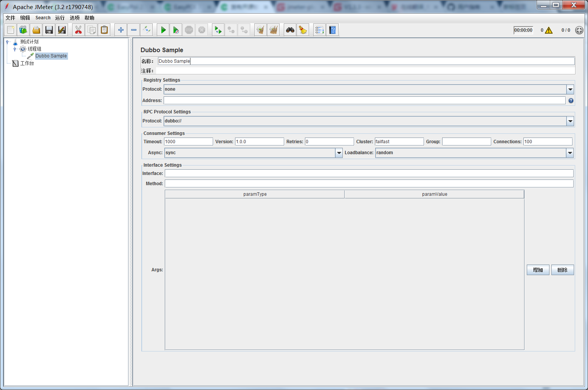Click the Copy icon in toolbar
The width and height of the screenshot is (588, 390).
(x=91, y=30)
